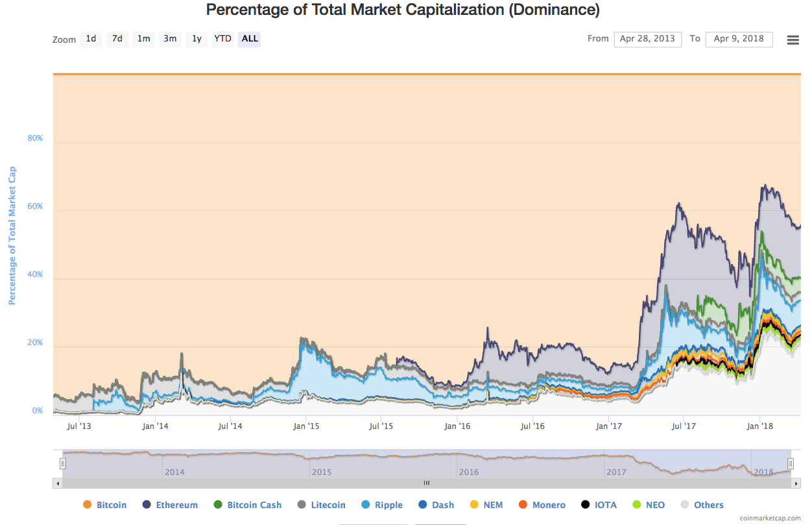The height and width of the screenshot is (525, 812).
Task: Click the right navigator range handle
Action: click(x=791, y=463)
